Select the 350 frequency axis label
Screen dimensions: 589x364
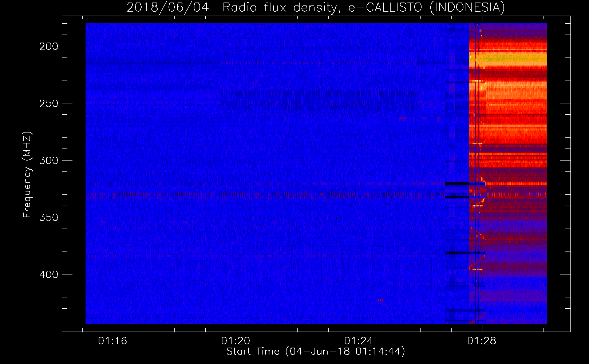pos(49,217)
